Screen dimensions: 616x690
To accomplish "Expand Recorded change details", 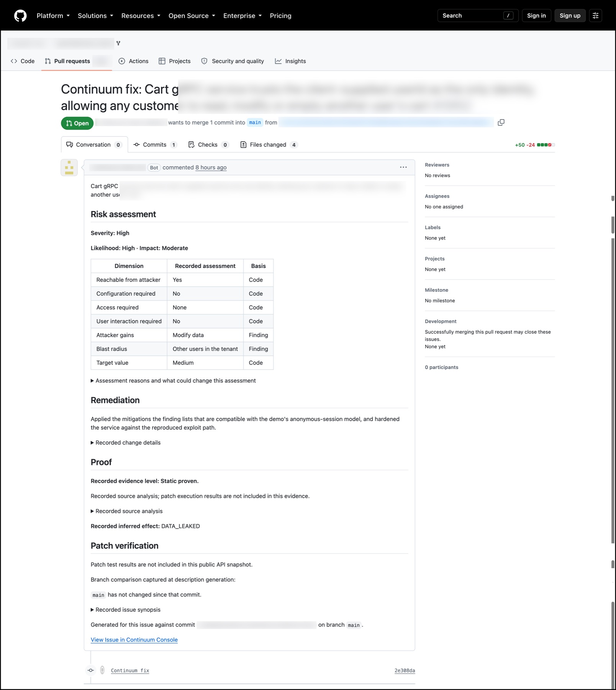I will pyautogui.click(x=126, y=443).
